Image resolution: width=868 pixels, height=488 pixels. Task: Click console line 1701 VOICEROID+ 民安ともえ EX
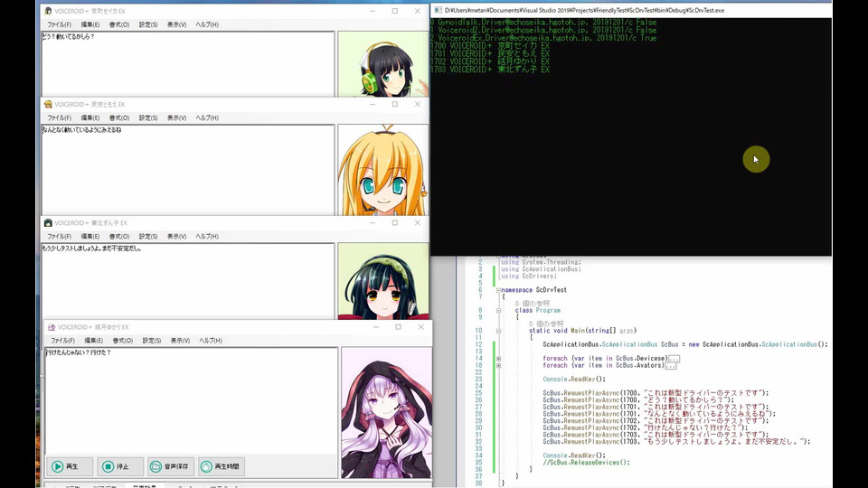coord(489,53)
